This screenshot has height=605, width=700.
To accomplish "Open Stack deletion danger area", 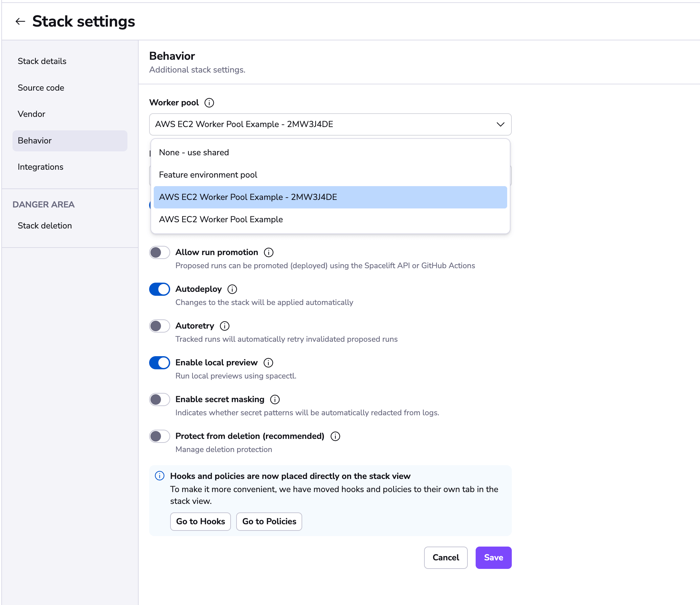I will pyautogui.click(x=45, y=226).
